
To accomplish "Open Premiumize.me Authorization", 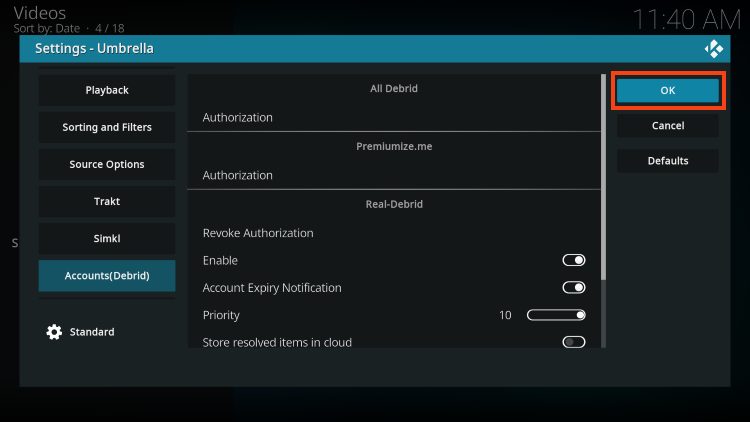I will [x=395, y=175].
